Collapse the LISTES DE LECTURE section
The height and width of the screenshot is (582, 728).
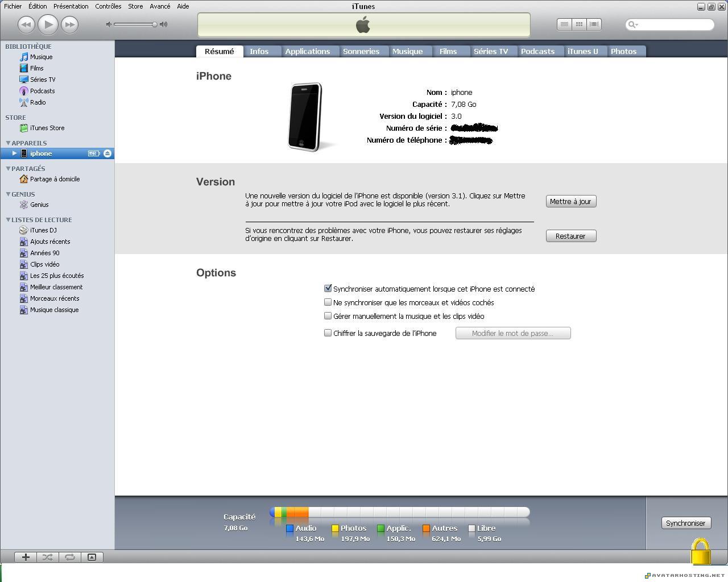(x=9, y=219)
